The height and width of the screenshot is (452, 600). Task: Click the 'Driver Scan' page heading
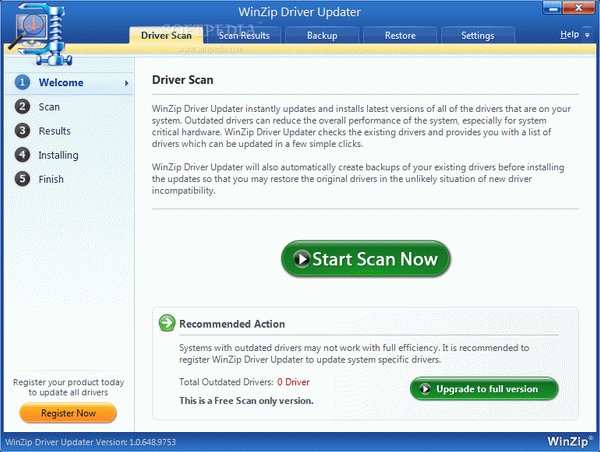[183, 80]
